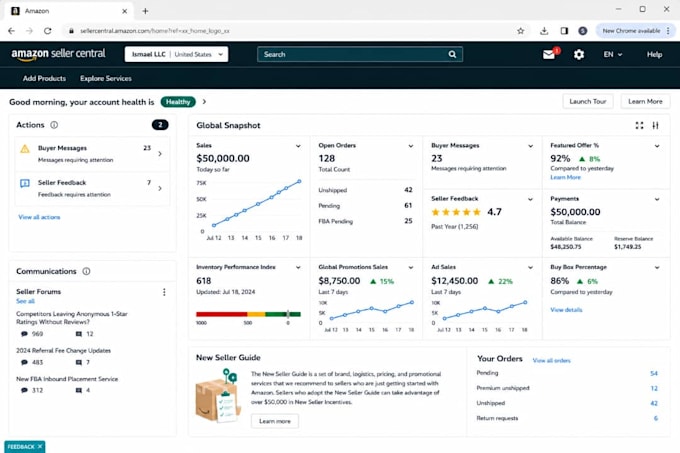The image size is (680, 453).
Task: Click the 483 comments icon on Referral Fee post
Action: [24, 362]
